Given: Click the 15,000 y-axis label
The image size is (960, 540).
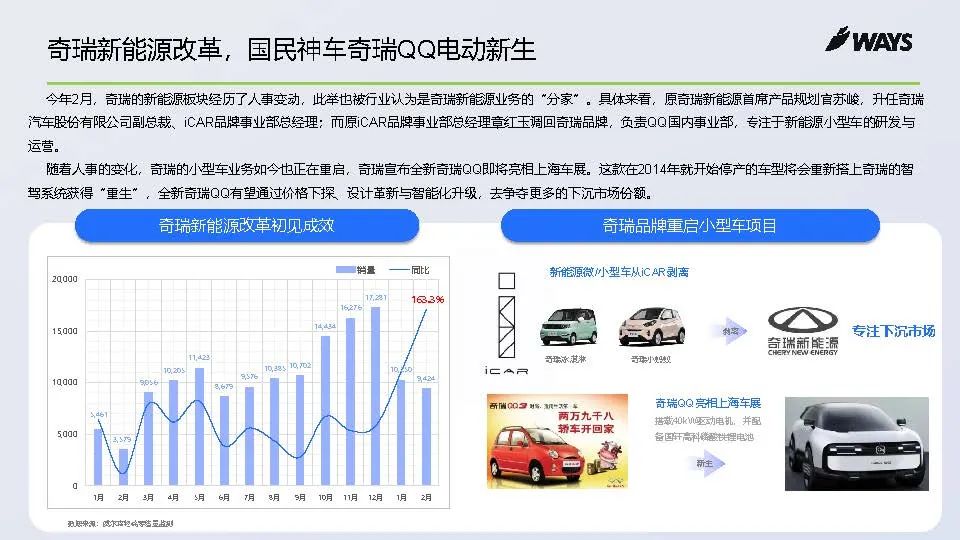Looking at the screenshot, I should [65, 331].
